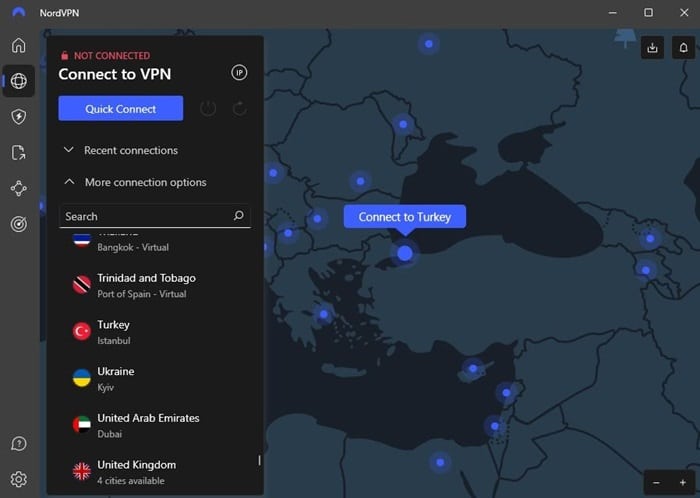The image size is (700, 498).
Task: Click Quick Connect button
Action: click(x=121, y=108)
